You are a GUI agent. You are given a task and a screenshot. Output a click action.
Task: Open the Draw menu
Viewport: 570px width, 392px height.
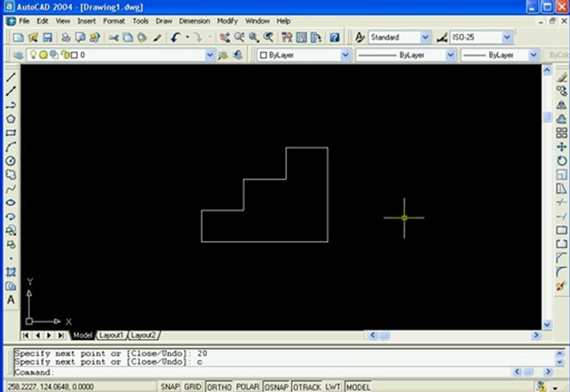coord(164,21)
